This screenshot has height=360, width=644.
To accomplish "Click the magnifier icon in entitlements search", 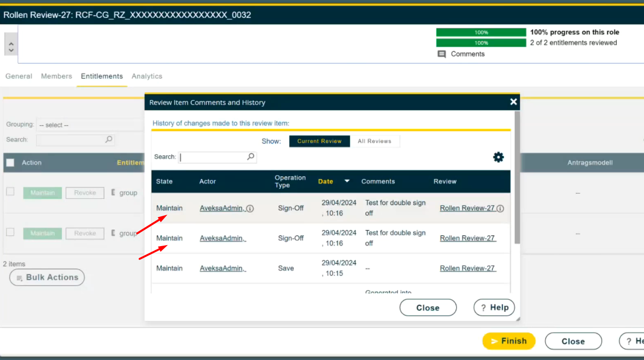I will pyautogui.click(x=109, y=139).
